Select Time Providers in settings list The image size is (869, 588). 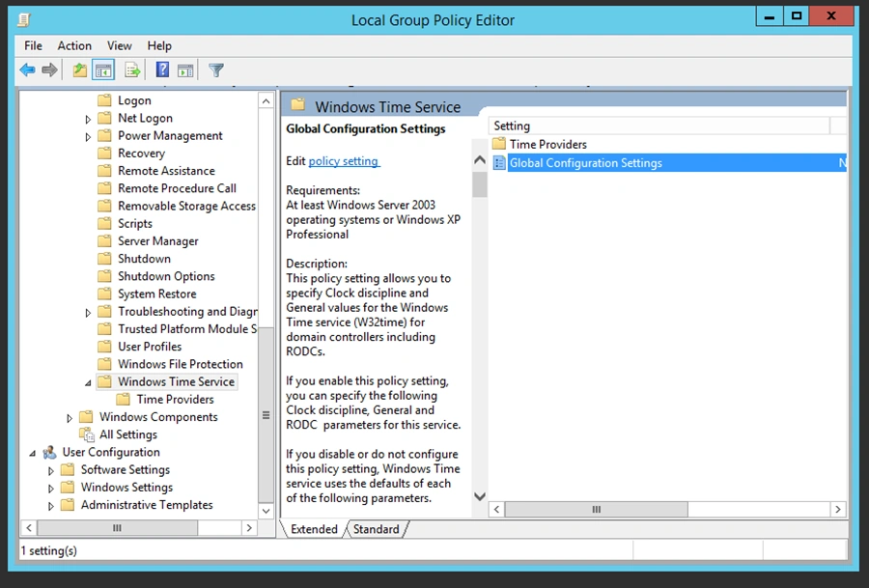point(548,144)
